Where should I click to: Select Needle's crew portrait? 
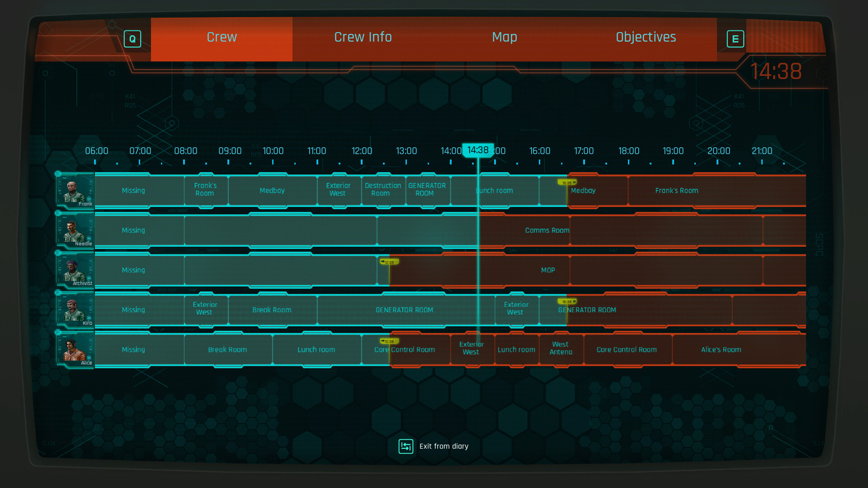(75, 230)
